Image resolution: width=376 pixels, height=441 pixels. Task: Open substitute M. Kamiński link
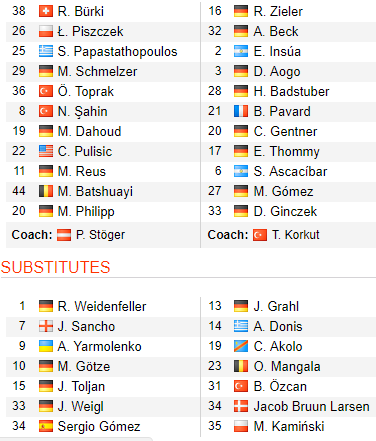point(289,426)
